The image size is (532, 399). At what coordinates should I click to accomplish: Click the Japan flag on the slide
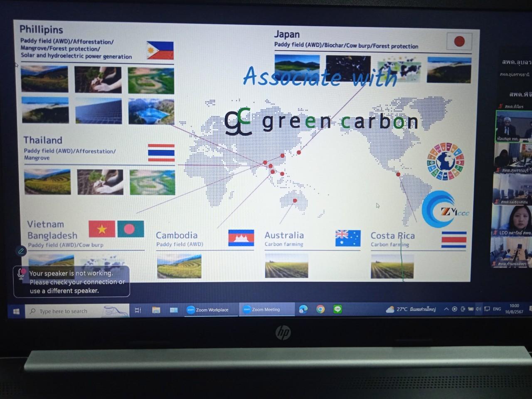(459, 42)
